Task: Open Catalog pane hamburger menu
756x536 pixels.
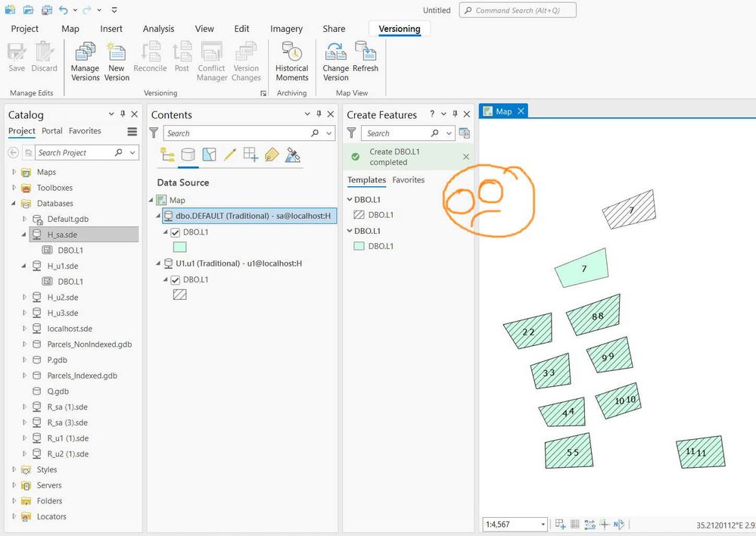Action: tap(132, 131)
